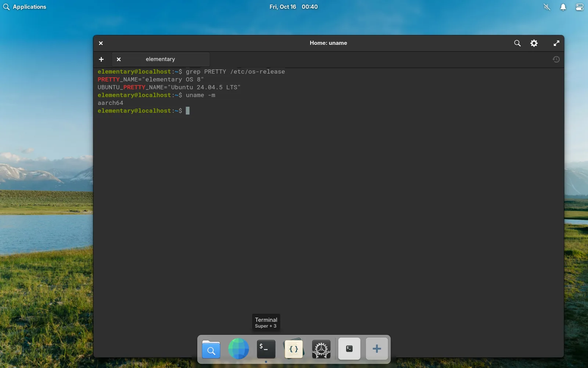
Task: Open the Code editor braces icon
Action: (x=294, y=348)
